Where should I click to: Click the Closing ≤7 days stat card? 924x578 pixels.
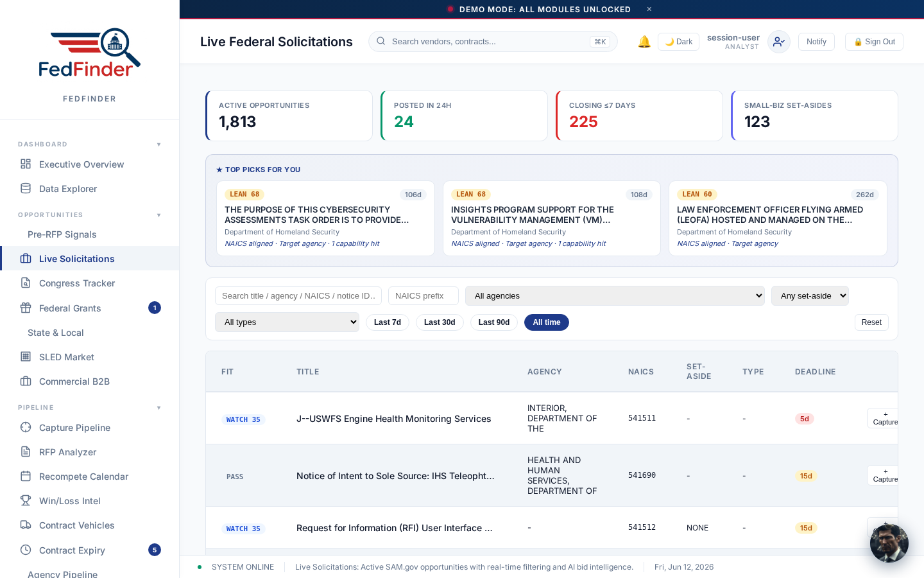tap(639, 116)
